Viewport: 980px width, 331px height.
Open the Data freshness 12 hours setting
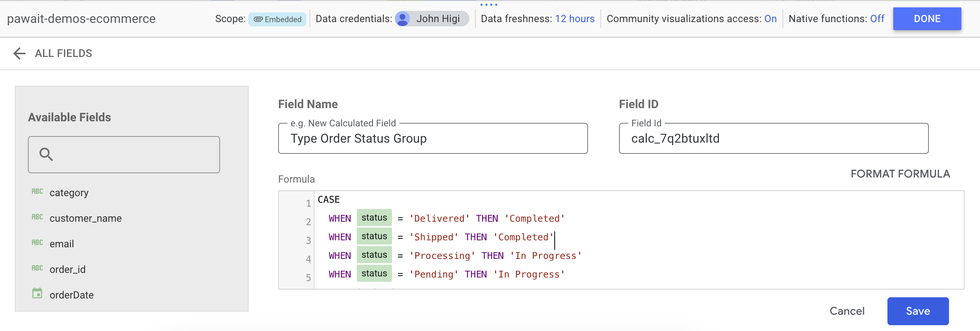[574, 19]
